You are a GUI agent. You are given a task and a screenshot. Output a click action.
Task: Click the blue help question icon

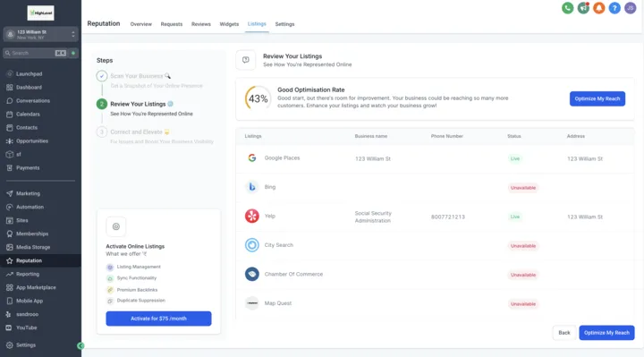point(614,8)
